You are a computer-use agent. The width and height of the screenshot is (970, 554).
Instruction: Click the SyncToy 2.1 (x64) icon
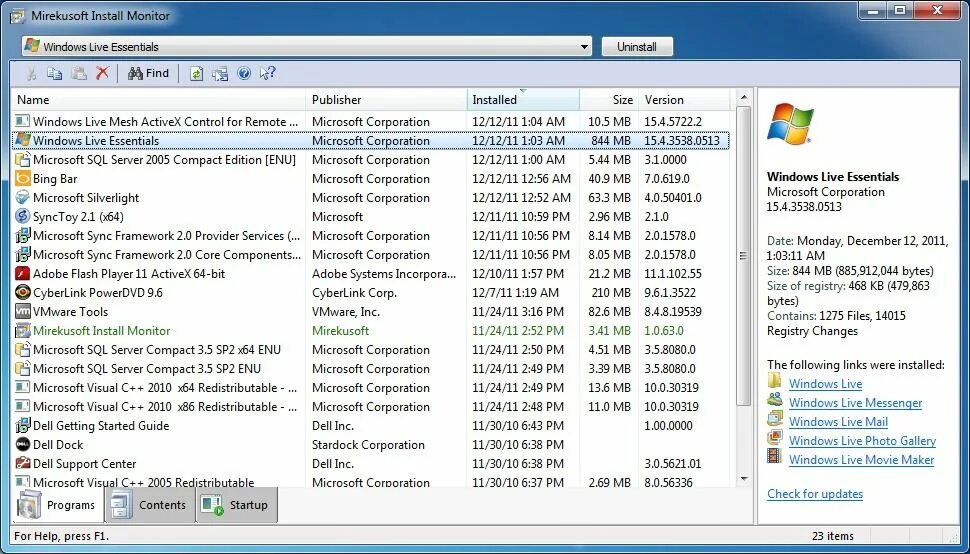[x=23, y=217]
